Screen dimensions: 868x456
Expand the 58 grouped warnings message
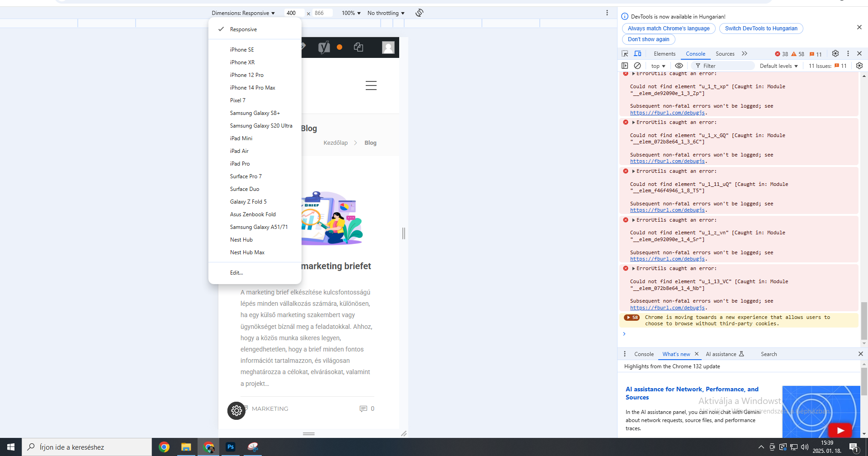632,318
